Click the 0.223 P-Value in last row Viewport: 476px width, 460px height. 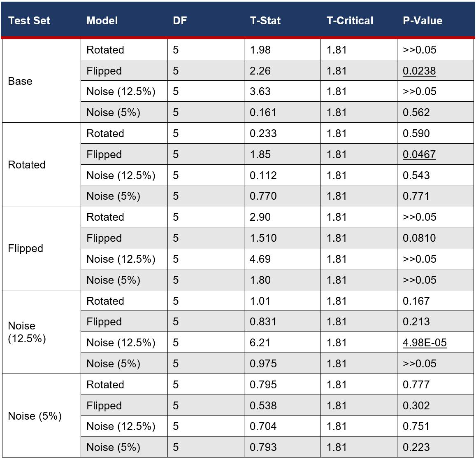tap(416, 447)
